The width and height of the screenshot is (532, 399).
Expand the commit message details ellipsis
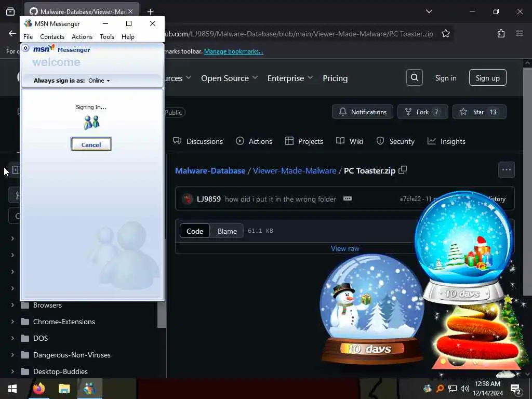pos(348,198)
